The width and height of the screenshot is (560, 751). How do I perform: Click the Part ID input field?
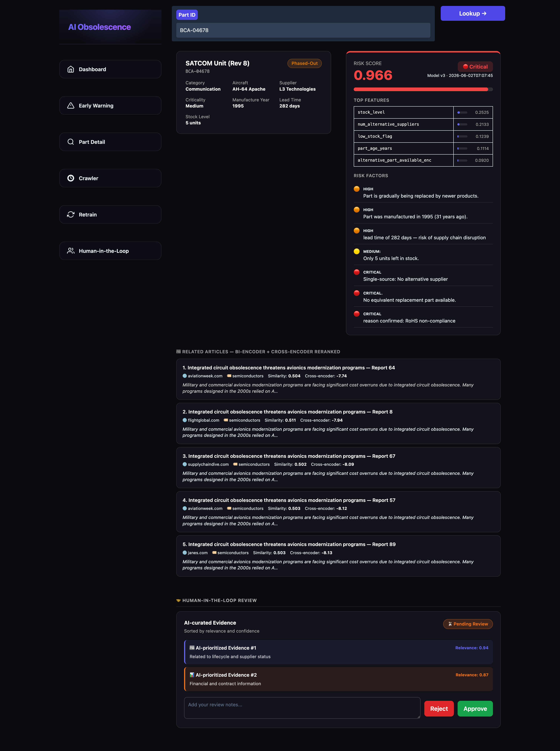click(x=303, y=30)
